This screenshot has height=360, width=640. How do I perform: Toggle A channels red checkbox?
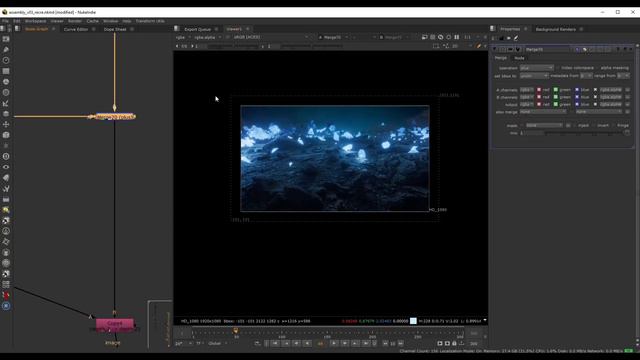click(x=539, y=90)
